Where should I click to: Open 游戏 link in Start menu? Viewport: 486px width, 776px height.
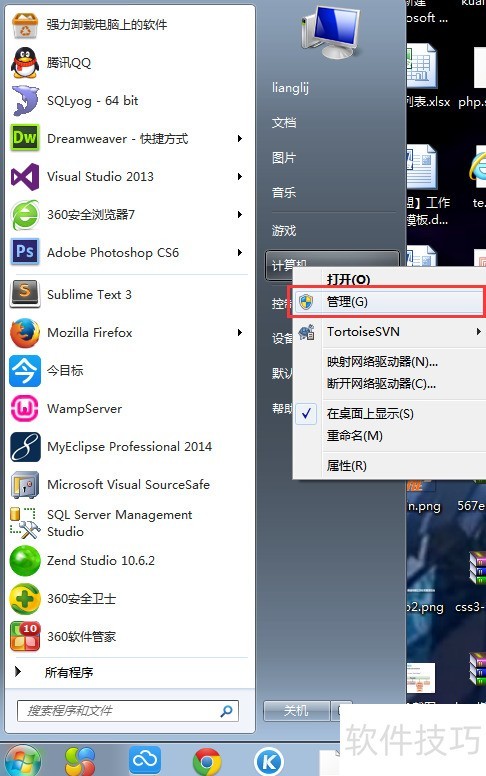pos(284,231)
